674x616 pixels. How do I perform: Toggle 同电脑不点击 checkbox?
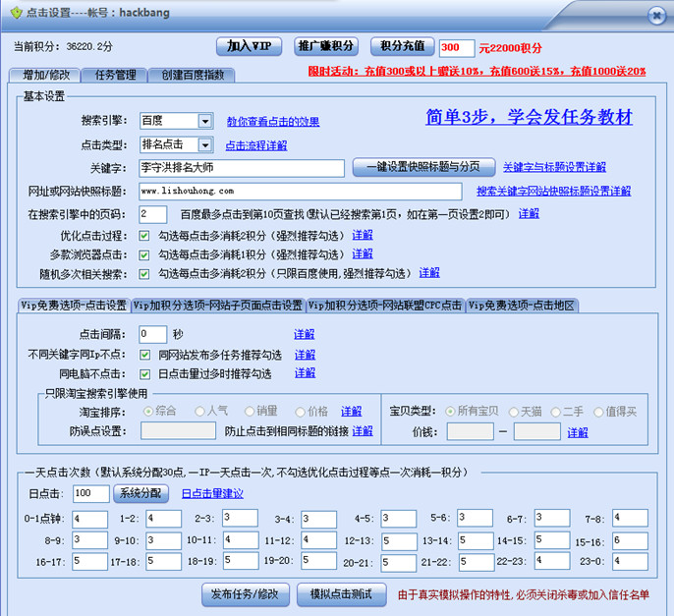(x=145, y=373)
